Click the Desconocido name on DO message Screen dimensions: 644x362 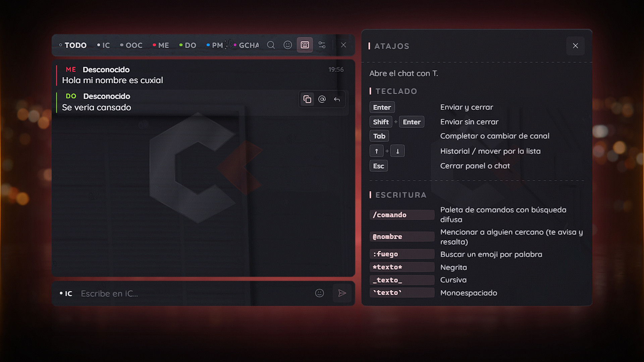click(107, 96)
